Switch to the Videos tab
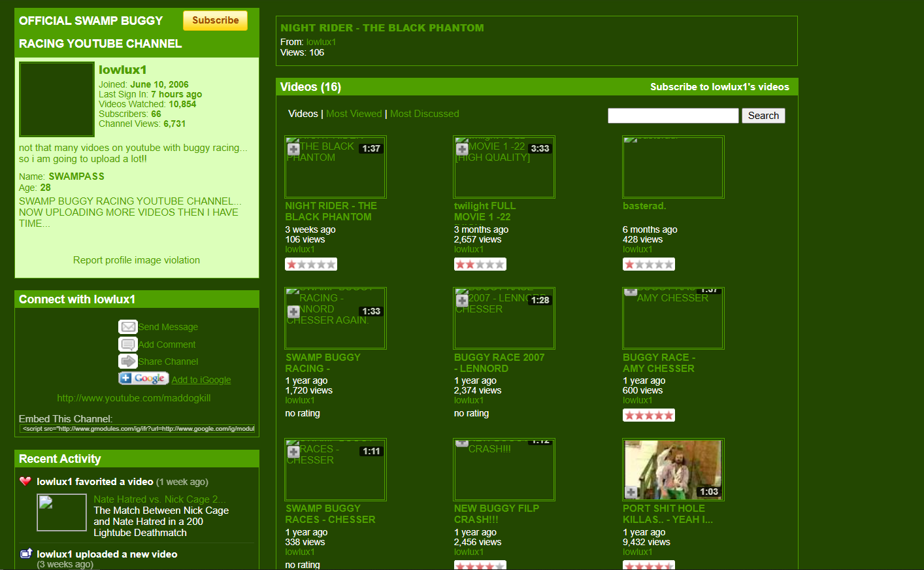 tap(303, 114)
